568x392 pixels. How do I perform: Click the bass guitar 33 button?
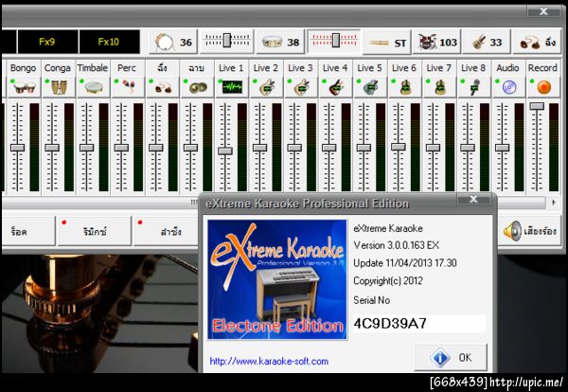click(x=487, y=42)
